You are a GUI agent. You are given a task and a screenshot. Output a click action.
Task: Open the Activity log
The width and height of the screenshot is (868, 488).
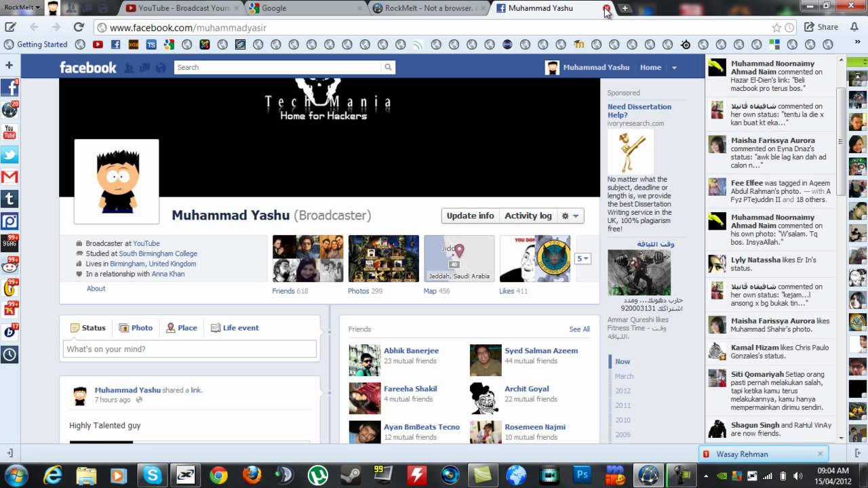(x=528, y=216)
